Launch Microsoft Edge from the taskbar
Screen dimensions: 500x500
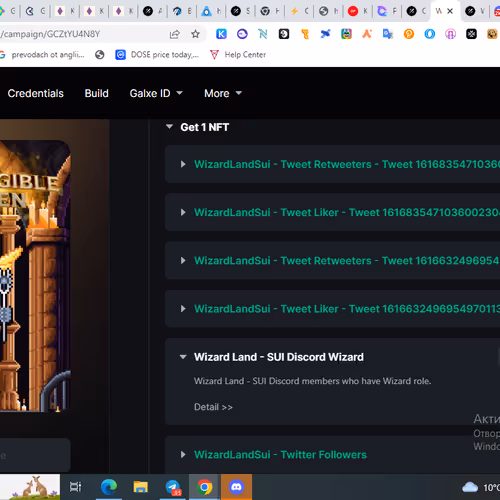tap(109, 487)
